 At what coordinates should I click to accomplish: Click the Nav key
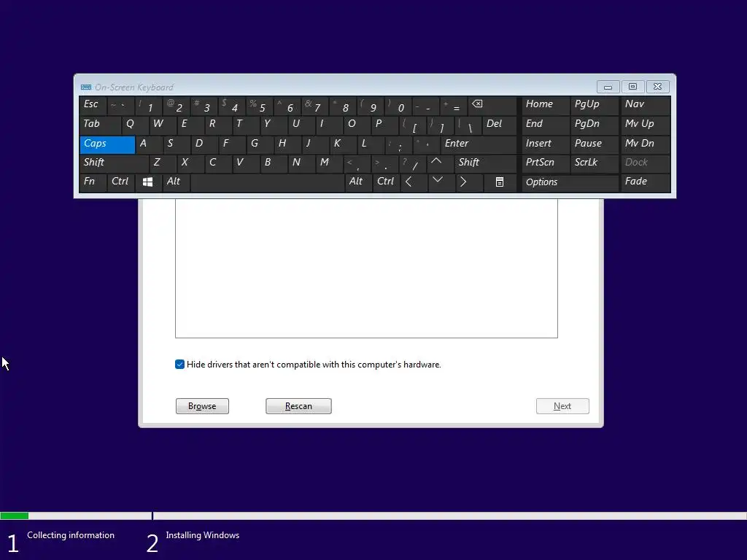pyautogui.click(x=645, y=105)
